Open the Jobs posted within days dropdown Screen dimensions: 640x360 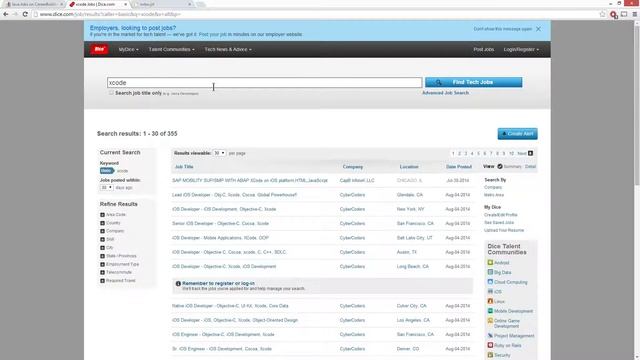coord(107,187)
